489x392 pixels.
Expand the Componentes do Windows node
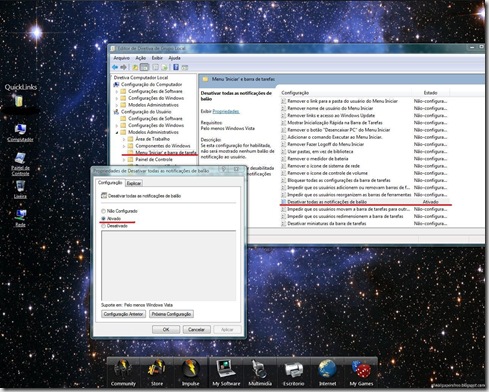(124, 146)
